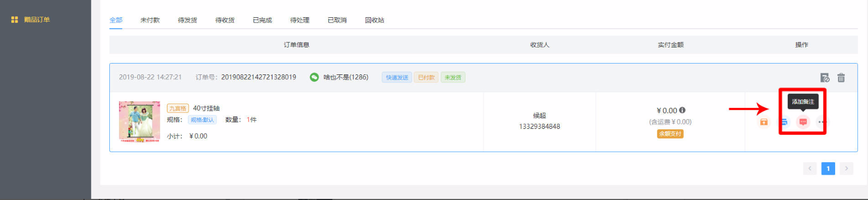Click the 操作 column header

coord(802,45)
